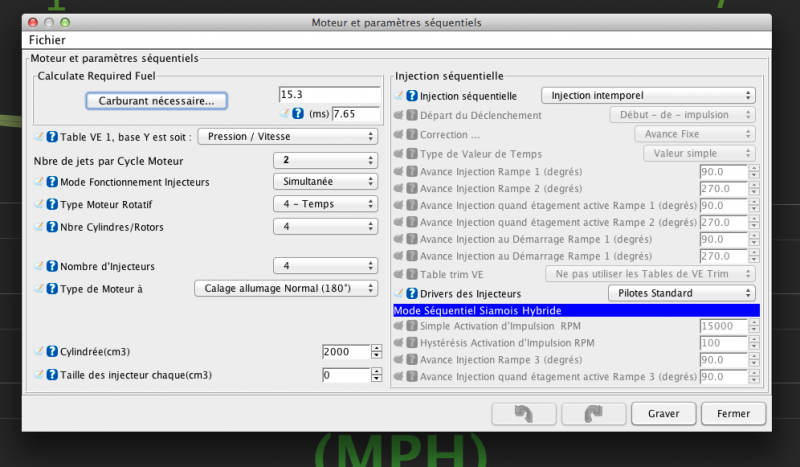Click pencil icon beside Type Moteur Rotatif
This screenshot has height=467, width=800.
click(39, 204)
